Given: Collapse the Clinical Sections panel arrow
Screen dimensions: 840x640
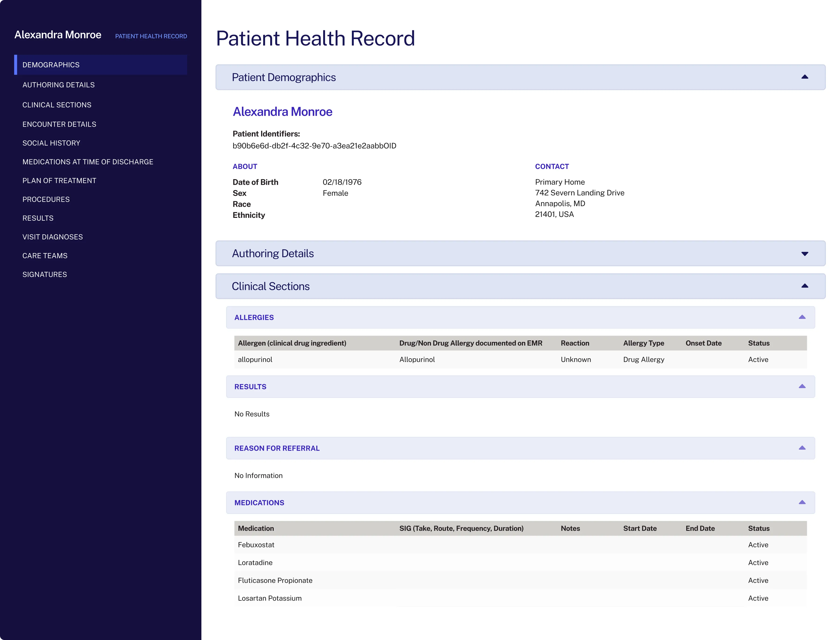Looking at the screenshot, I should pyautogui.click(x=804, y=286).
